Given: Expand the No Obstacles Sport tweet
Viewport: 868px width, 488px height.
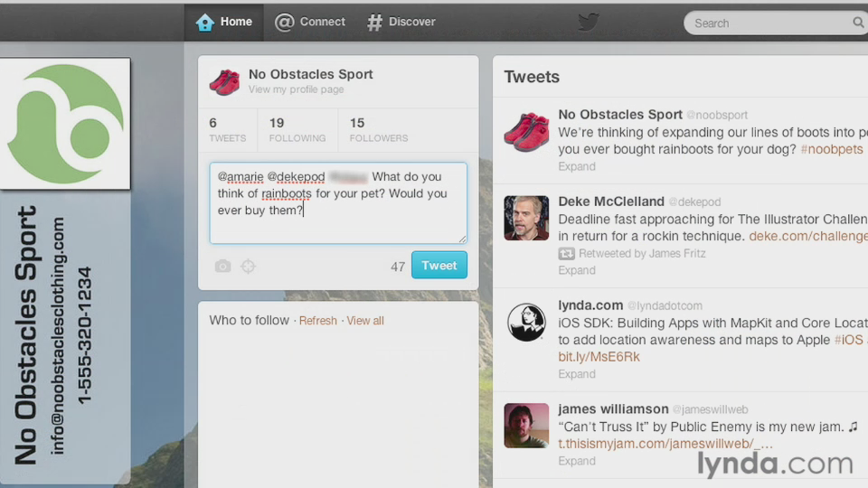Looking at the screenshot, I should pos(576,166).
